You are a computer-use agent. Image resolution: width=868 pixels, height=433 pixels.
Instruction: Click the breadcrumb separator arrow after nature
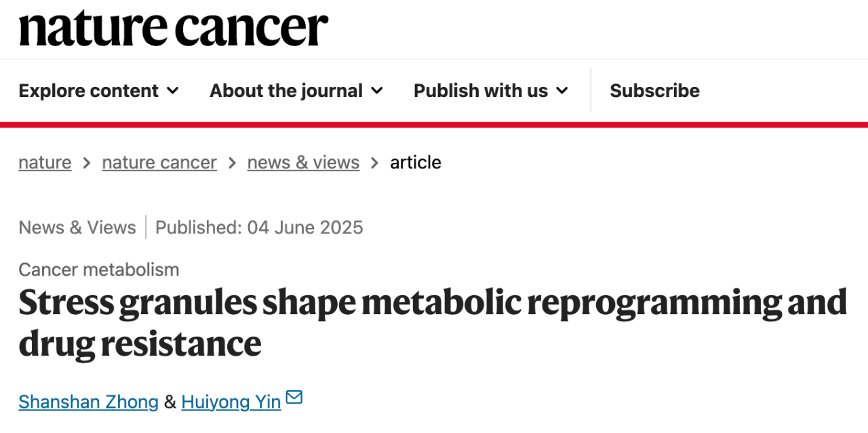coord(87,163)
